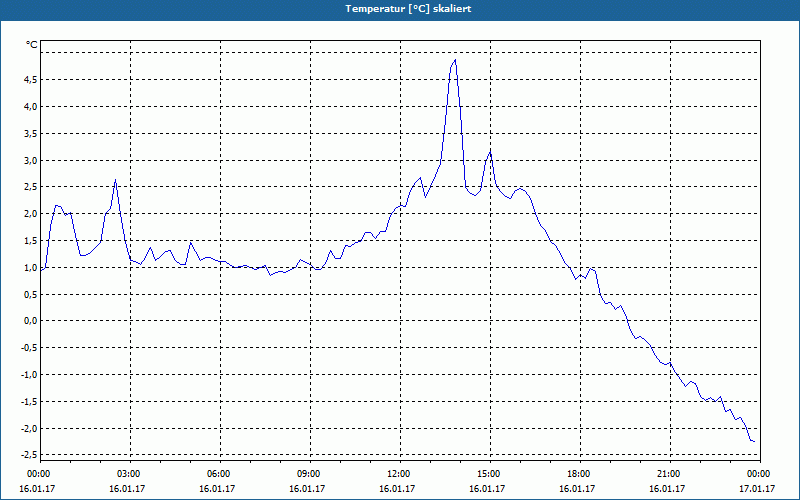Screen dimensions: 800x500
Task: Click the "Temperatur [°C] skaliert" title bar
Action: click(x=400, y=9)
